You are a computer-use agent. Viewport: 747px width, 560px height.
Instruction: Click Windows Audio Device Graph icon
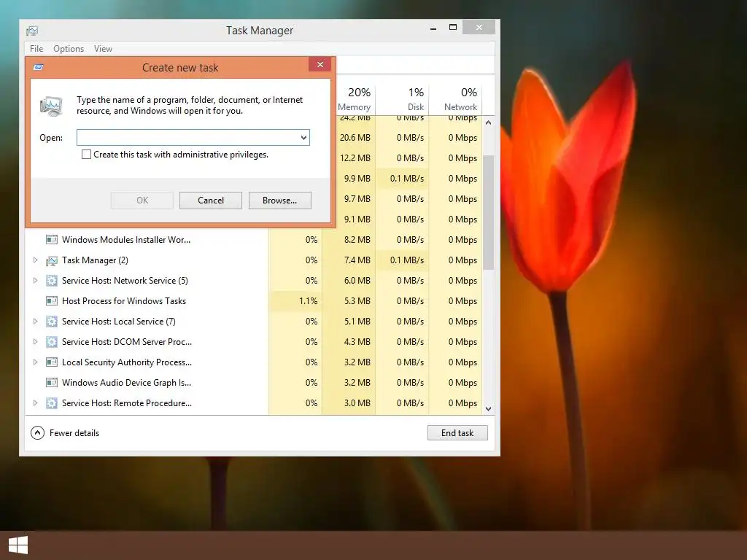point(52,382)
